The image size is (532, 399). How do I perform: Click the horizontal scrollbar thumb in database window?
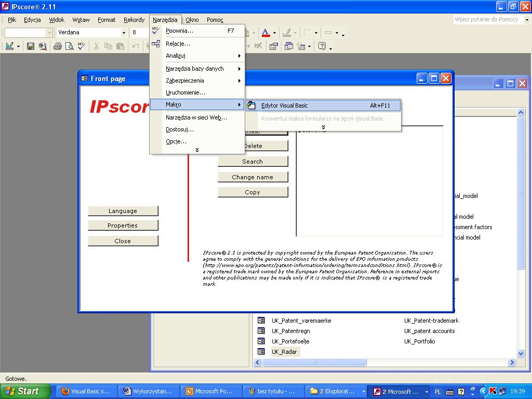314,362
